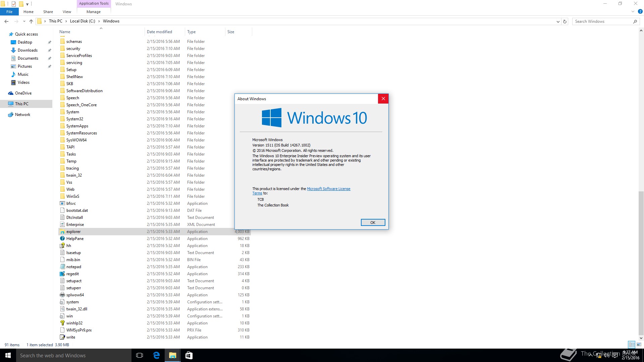Open the Share ribbon tab
The width and height of the screenshot is (644, 362).
tap(48, 12)
